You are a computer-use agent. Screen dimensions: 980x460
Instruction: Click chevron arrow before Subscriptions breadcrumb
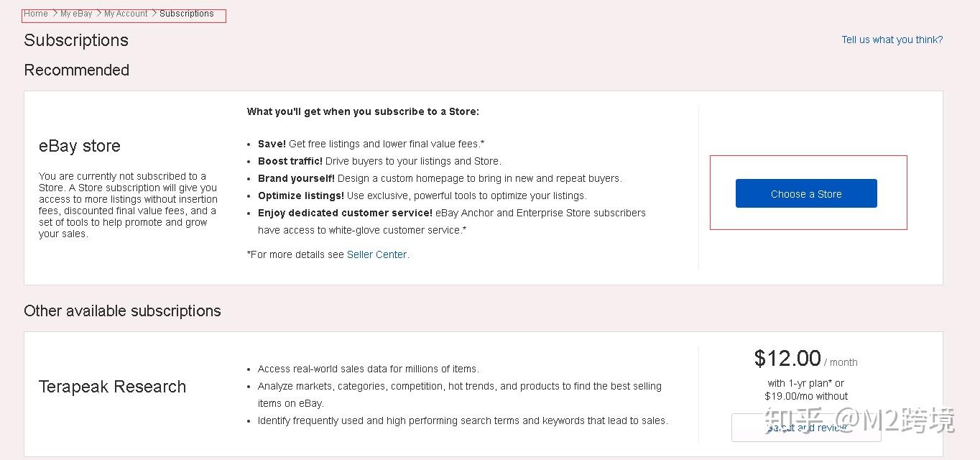tap(154, 14)
